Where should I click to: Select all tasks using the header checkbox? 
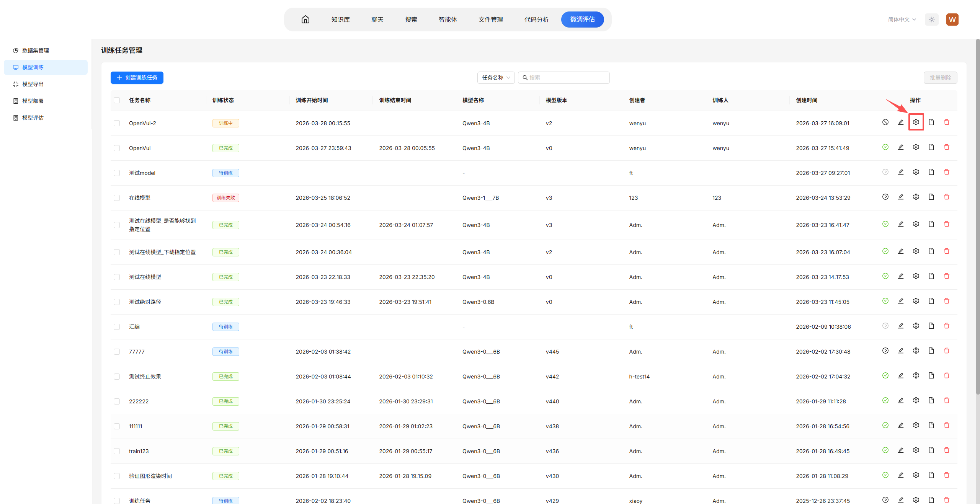[x=117, y=100]
